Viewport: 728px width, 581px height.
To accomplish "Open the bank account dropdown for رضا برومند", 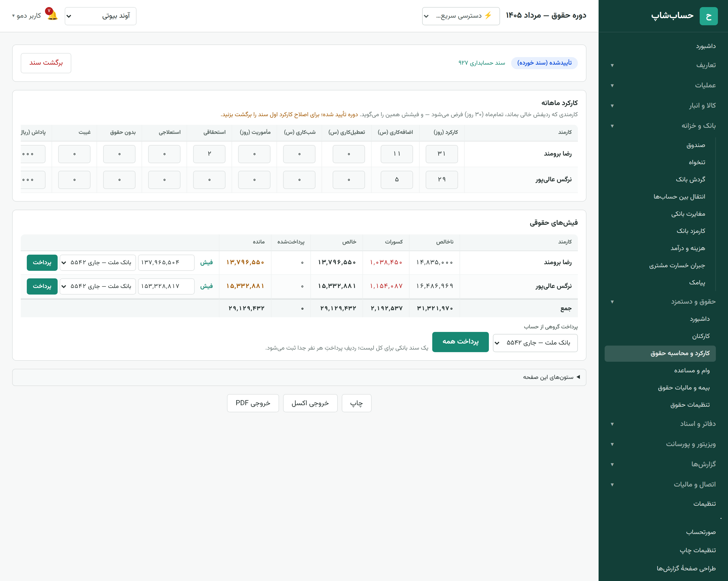I will [x=98, y=262].
